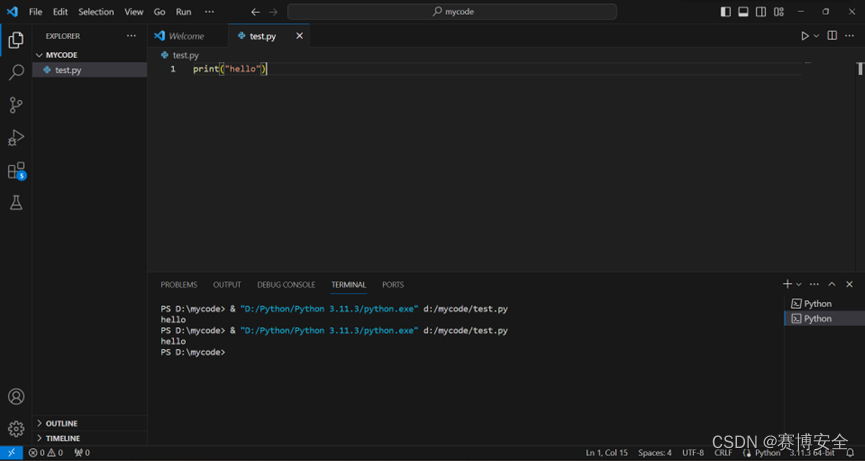Image resolution: width=865 pixels, height=461 pixels.
Task: Change end of line sequence CRLF
Action: point(723,453)
